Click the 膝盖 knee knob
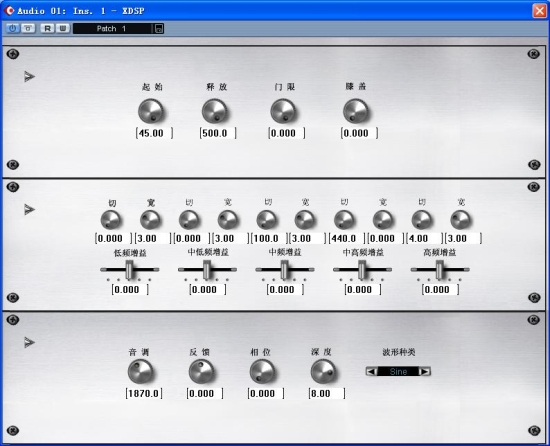The height and width of the screenshot is (446, 550). [356, 112]
